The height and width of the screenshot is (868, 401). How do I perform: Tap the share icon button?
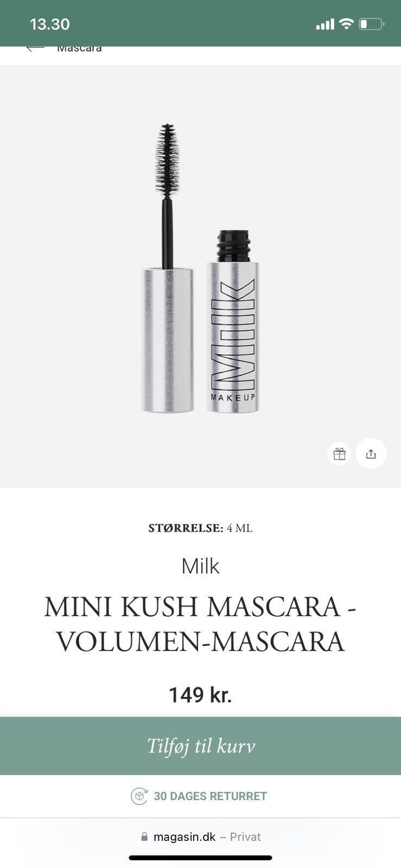click(x=371, y=454)
